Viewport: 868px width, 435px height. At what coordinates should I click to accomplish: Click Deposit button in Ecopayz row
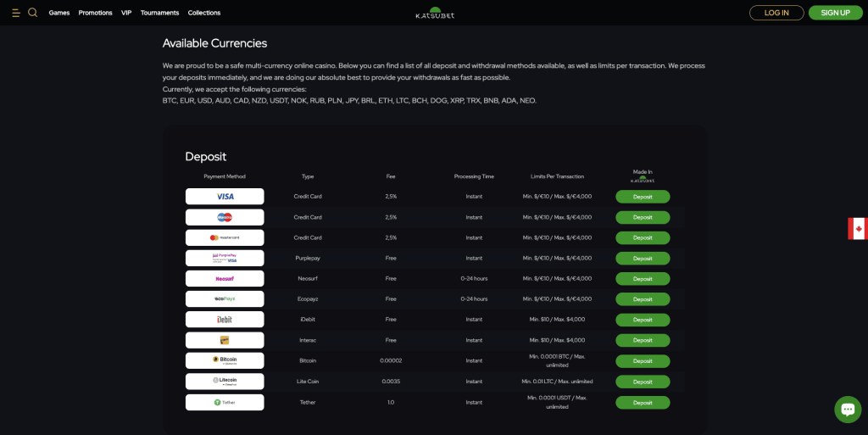(x=643, y=298)
